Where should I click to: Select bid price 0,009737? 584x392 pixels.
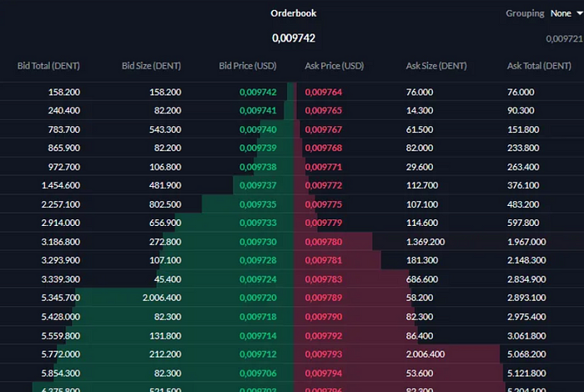coord(258,185)
